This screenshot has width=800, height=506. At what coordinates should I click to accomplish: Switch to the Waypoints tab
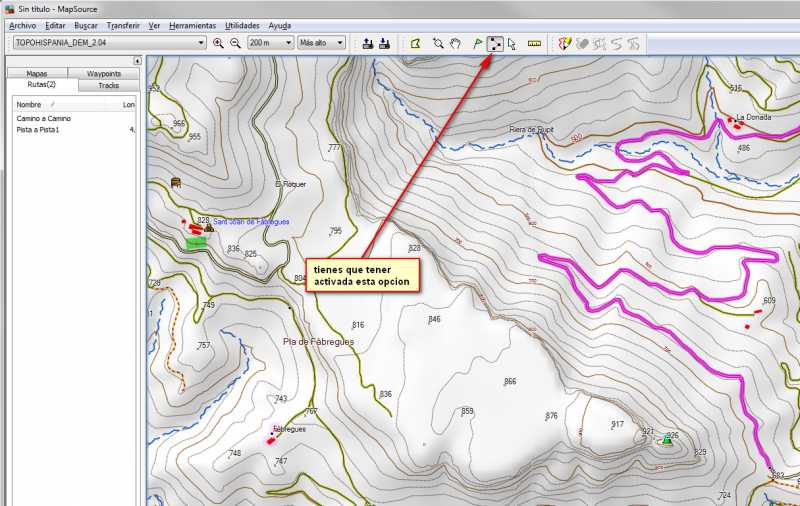pos(104,74)
